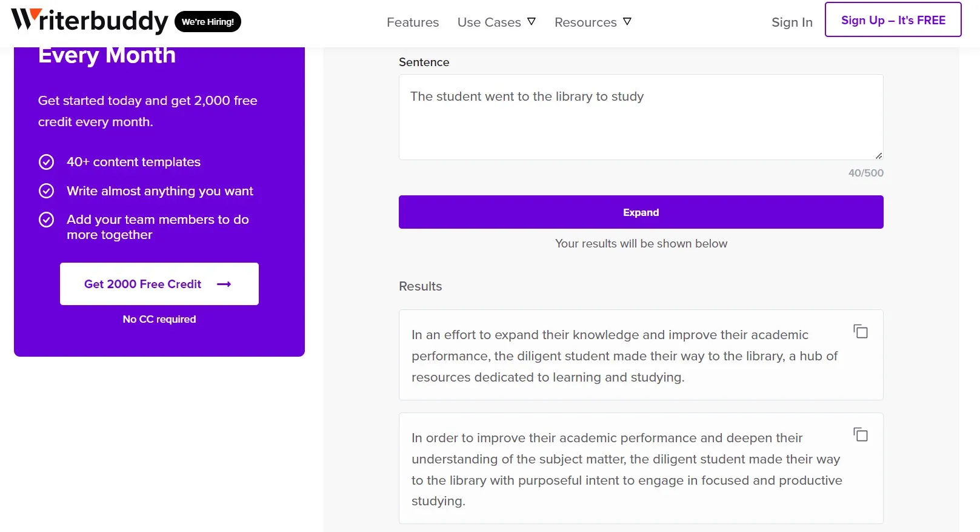Copy the second expanded sentence result
Image resolution: width=980 pixels, height=532 pixels.
pyautogui.click(x=861, y=435)
